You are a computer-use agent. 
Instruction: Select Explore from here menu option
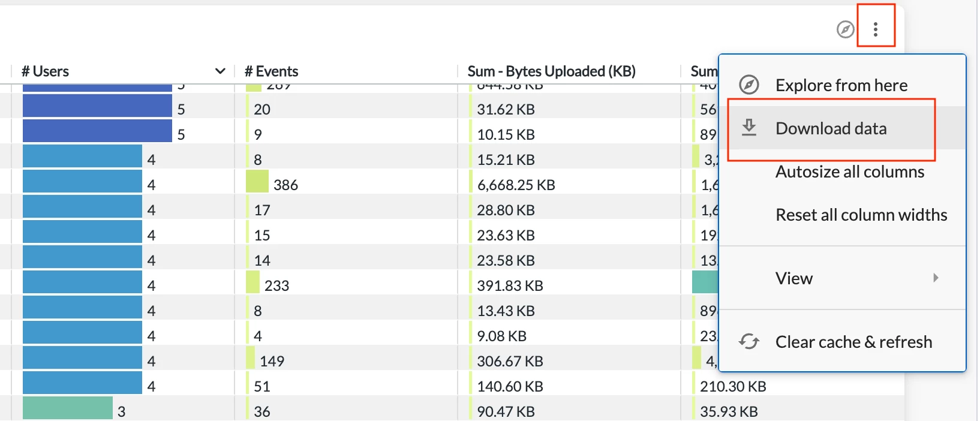coord(842,85)
